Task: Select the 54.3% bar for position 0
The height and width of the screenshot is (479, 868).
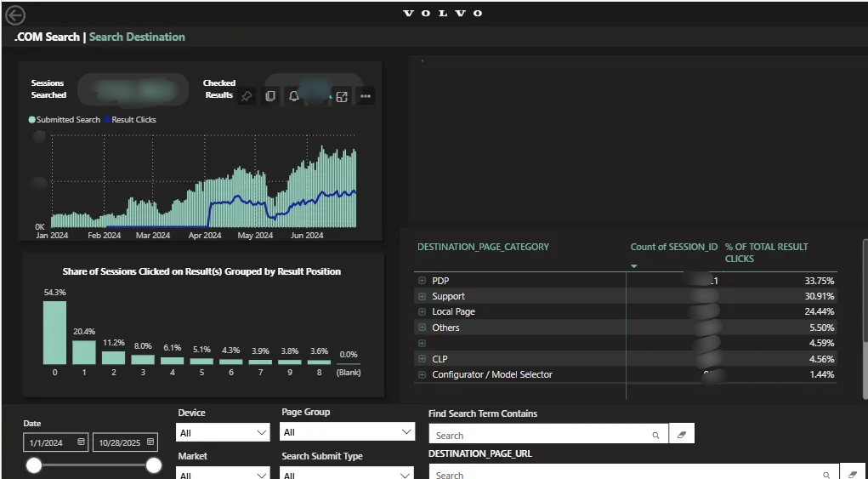Action: click(x=54, y=333)
